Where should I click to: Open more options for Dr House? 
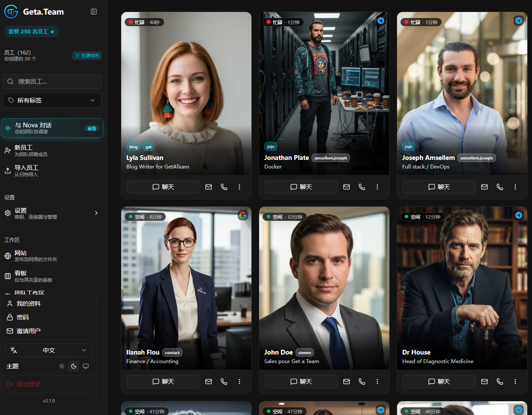(x=515, y=382)
